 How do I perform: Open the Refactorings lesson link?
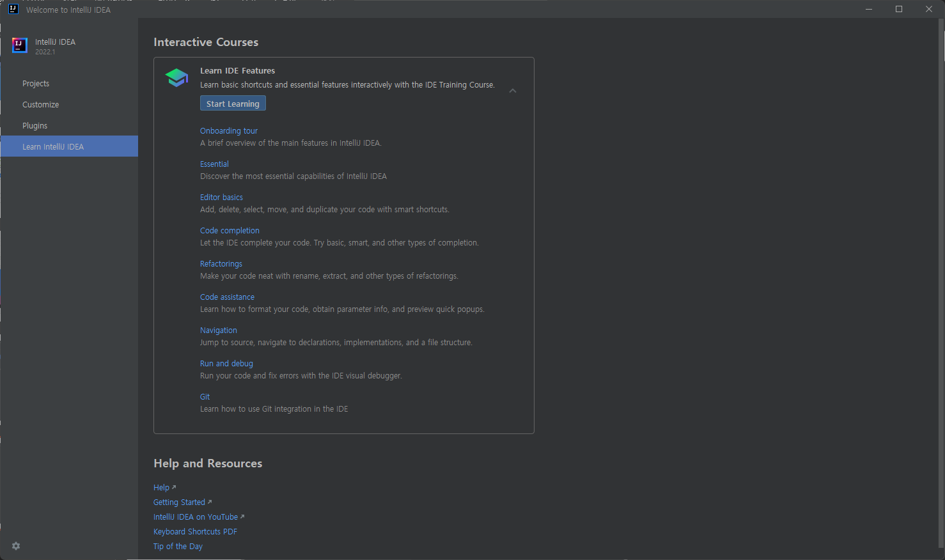click(221, 264)
